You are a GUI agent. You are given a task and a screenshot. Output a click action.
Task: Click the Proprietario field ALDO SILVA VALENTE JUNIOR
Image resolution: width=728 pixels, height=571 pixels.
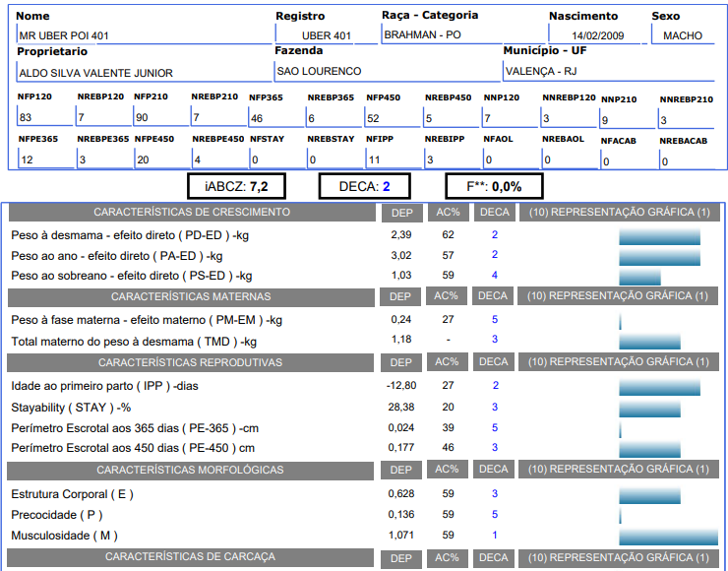pos(143,73)
